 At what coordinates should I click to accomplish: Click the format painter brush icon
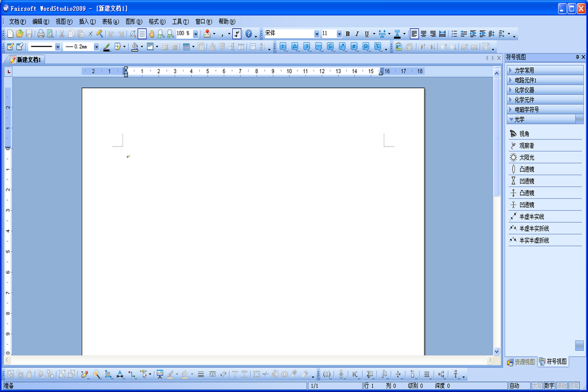[100, 34]
